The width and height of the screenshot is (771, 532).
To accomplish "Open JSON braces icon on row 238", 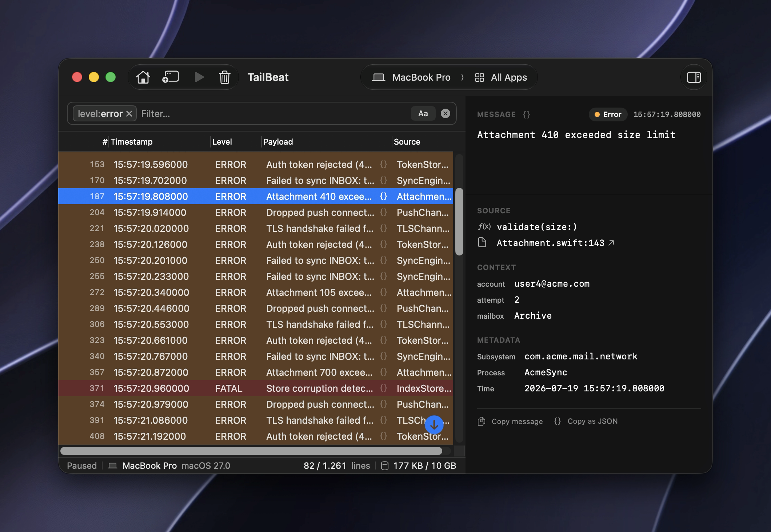I will pyautogui.click(x=383, y=244).
